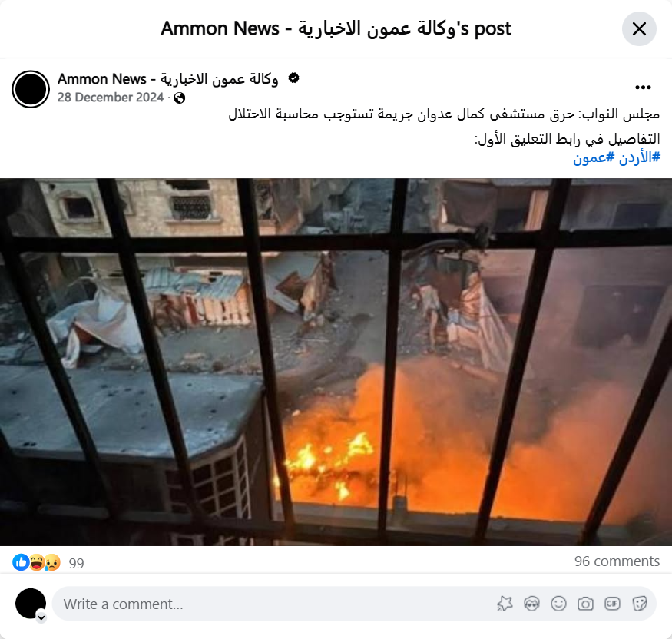Open the three-dot post options menu

point(643,88)
